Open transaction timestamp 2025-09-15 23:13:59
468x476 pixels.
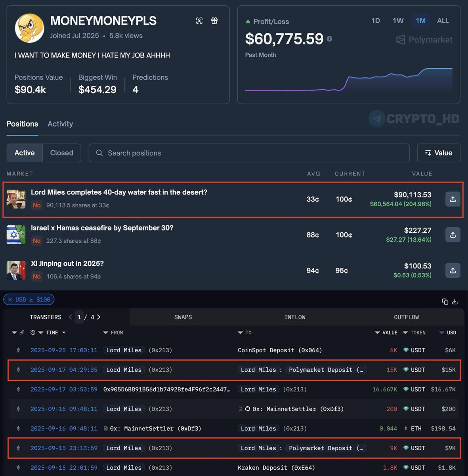pyautogui.click(x=64, y=448)
